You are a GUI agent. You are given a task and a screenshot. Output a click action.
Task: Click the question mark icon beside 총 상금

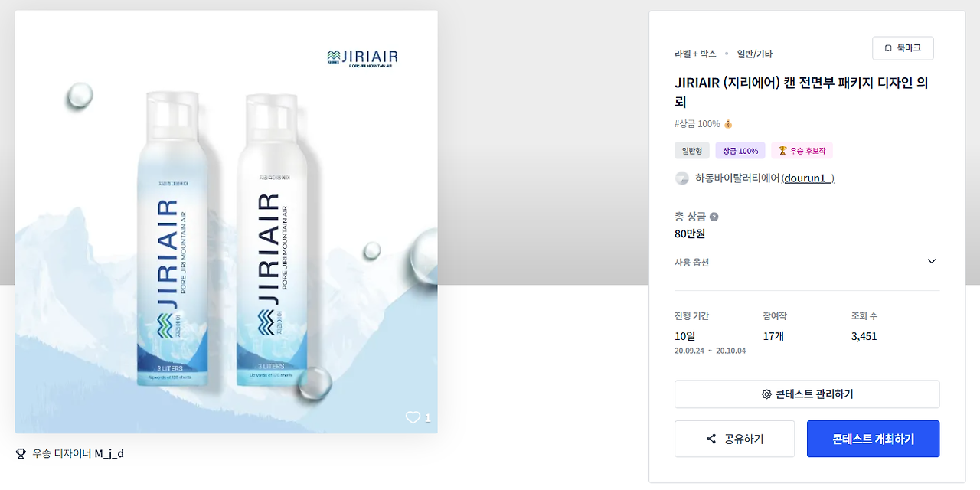click(x=714, y=217)
